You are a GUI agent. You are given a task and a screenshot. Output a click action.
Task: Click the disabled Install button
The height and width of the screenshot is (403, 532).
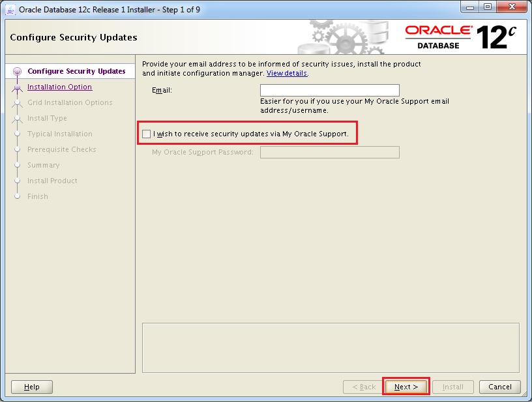tap(453, 387)
